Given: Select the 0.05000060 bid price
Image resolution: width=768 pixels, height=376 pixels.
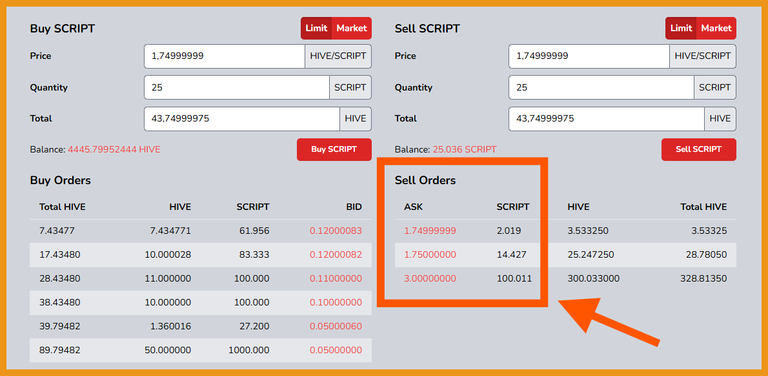Looking at the screenshot, I should [x=336, y=326].
